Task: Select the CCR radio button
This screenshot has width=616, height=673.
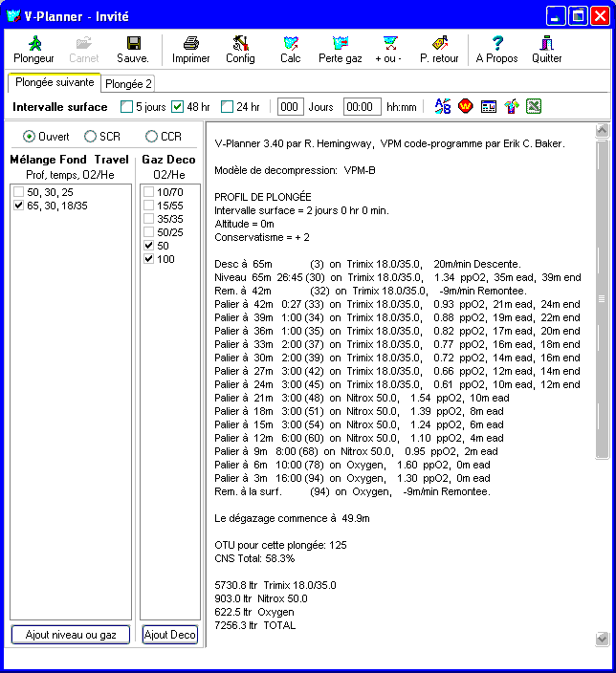Action: pyautogui.click(x=151, y=137)
